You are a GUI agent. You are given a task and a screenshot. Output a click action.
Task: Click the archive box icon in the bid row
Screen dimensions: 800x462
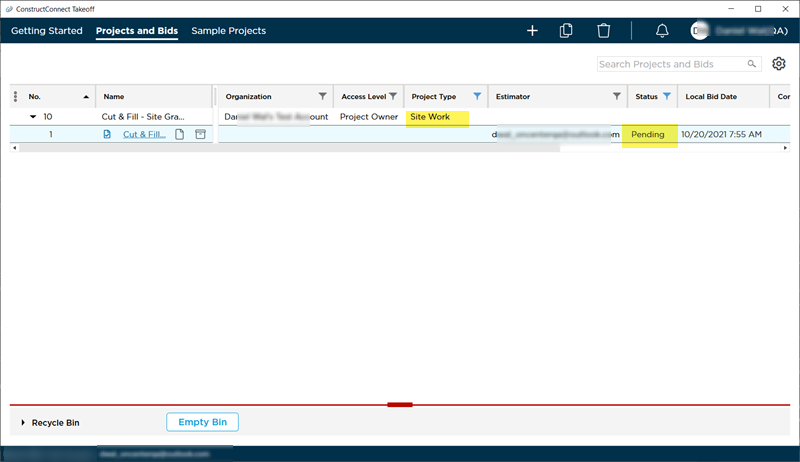pos(201,134)
